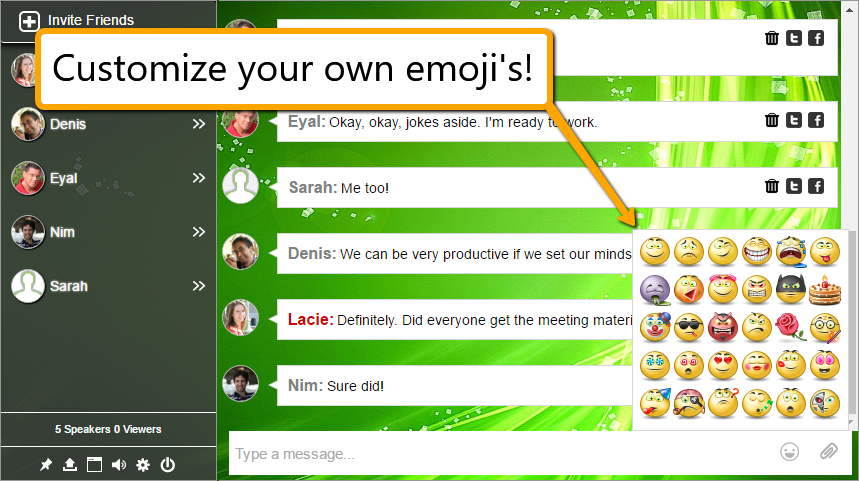Click the upload icon in bottom toolbar
The width and height of the screenshot is (859, 481).
pyautogui.click(x=70, y=465)
